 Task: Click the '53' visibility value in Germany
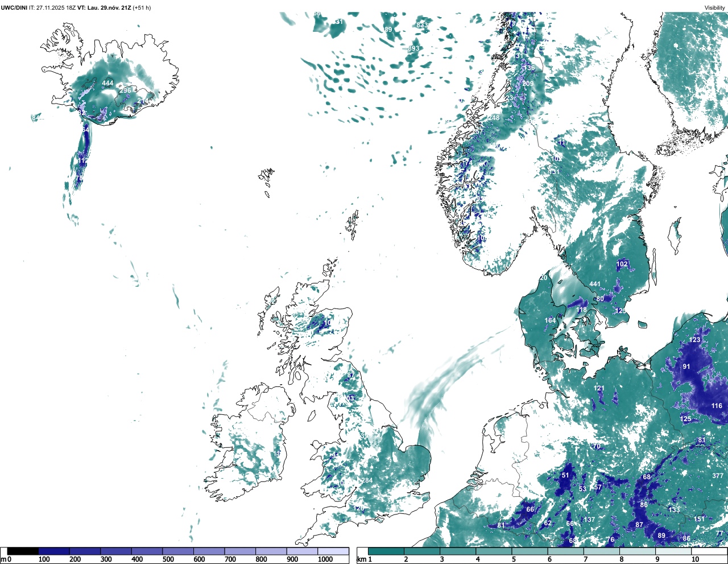click(x=582, y=489)
